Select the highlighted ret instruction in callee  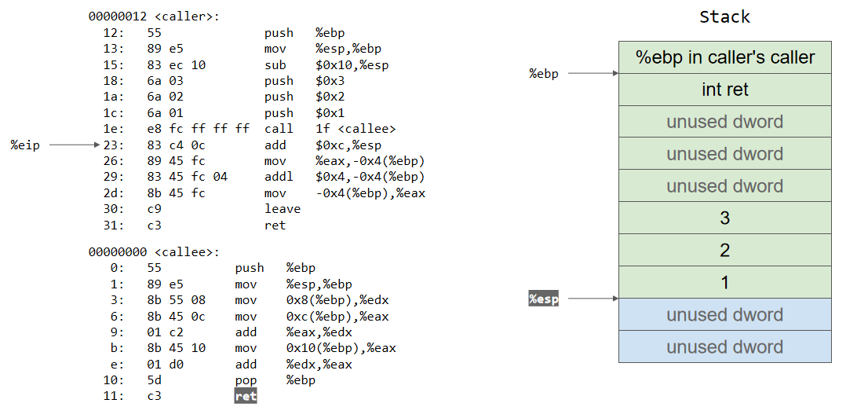tap(245, 396)
